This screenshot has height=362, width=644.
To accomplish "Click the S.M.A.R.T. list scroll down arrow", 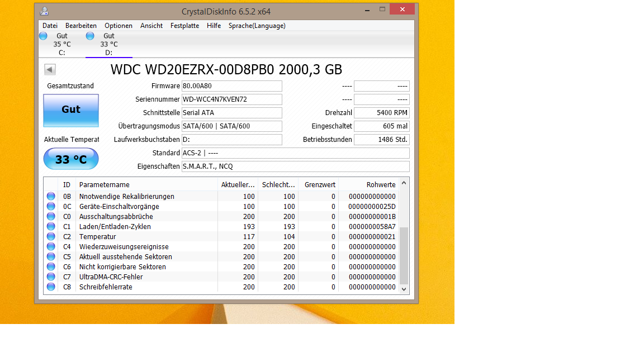I will (404, 289).
